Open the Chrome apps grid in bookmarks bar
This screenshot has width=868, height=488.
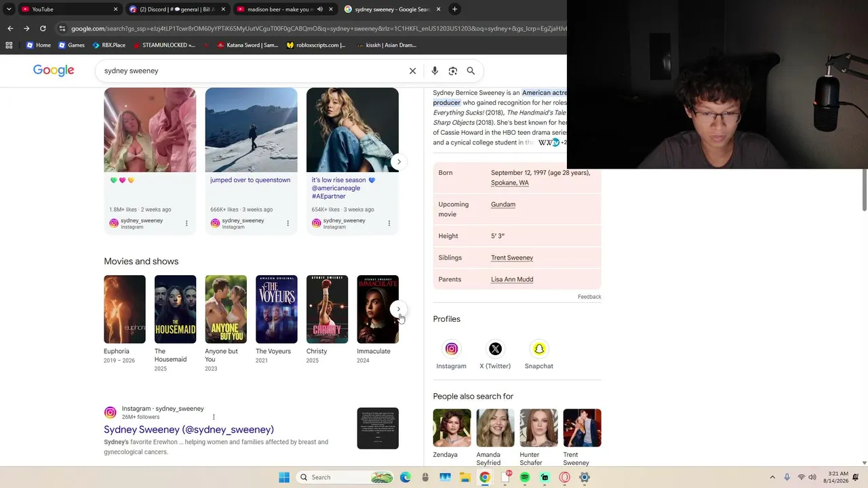(9, 45)
